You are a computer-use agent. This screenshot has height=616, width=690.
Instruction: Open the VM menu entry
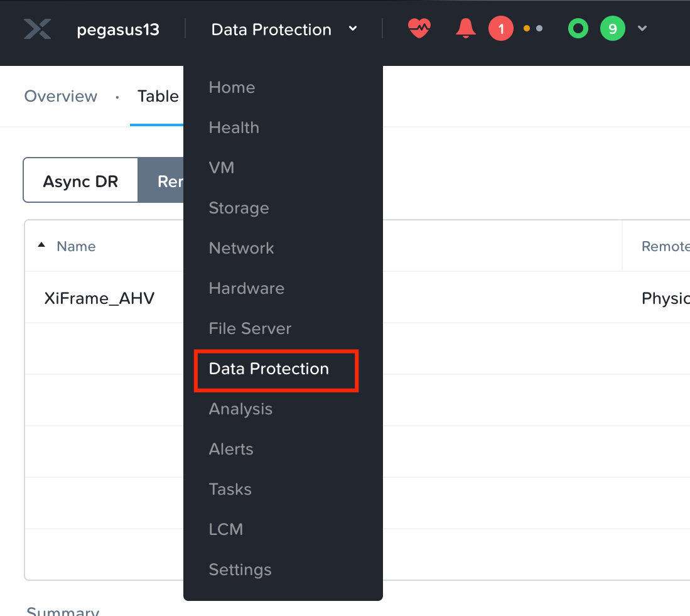221,168
